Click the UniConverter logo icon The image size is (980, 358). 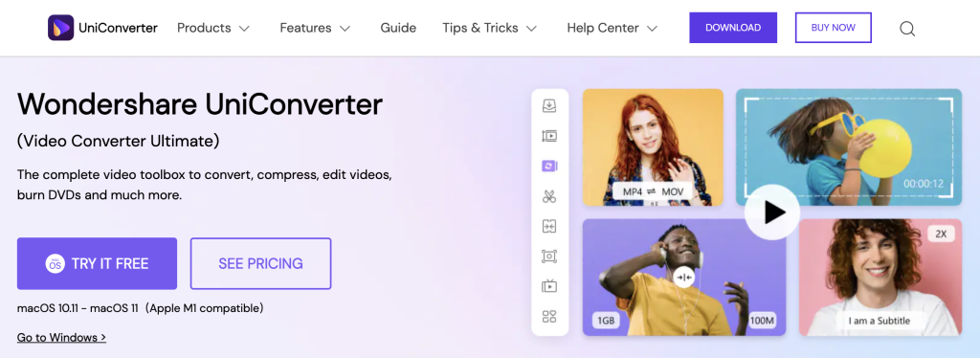point(60,28)
